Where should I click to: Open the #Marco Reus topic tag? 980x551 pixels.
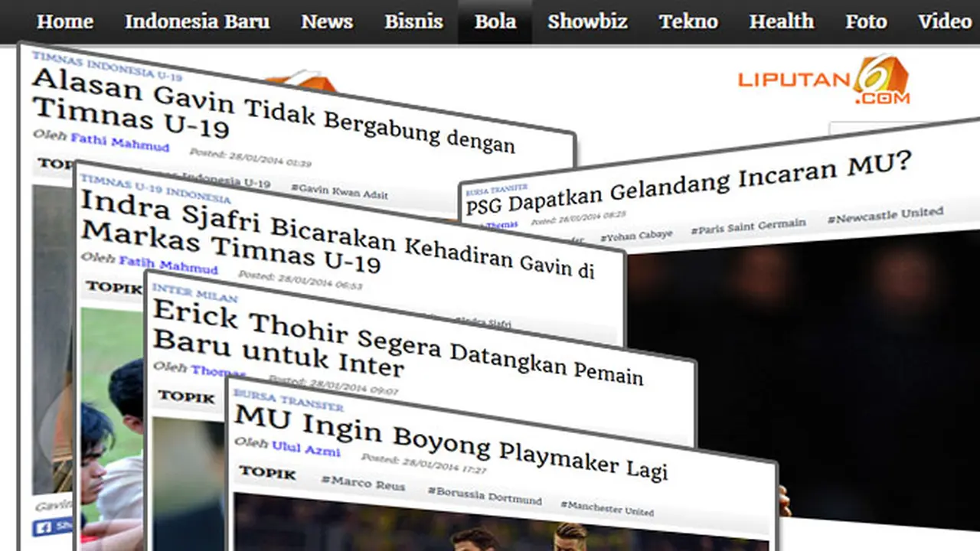coord(363,484)
